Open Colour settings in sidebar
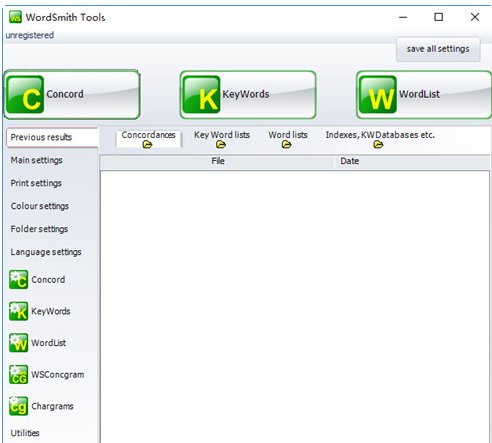 (x=40, y=206)
